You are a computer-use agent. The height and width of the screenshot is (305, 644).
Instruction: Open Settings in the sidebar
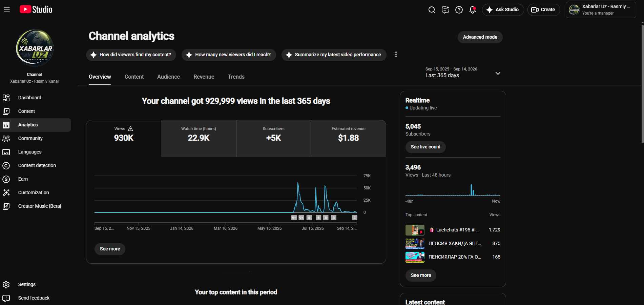36,284
